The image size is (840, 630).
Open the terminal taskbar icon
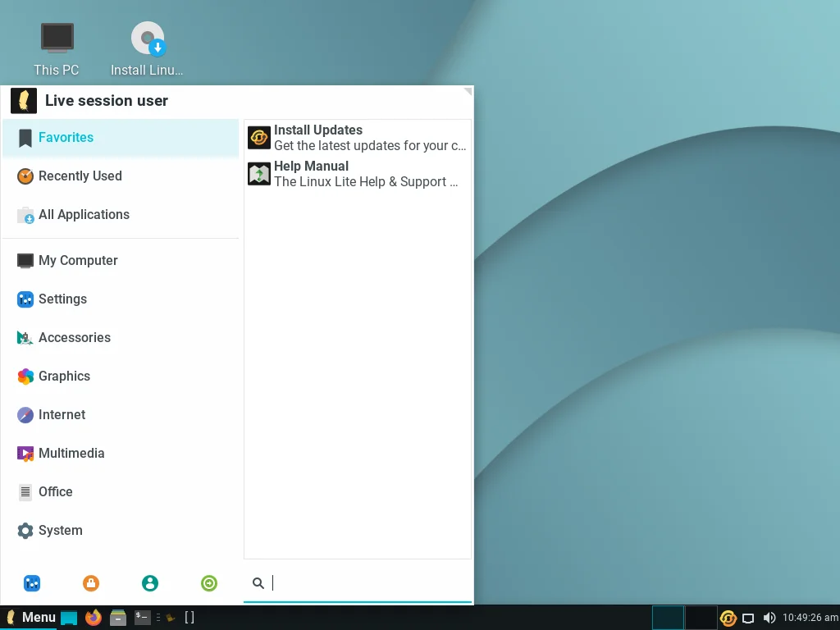pyautogui.click(x=142, y=618)
